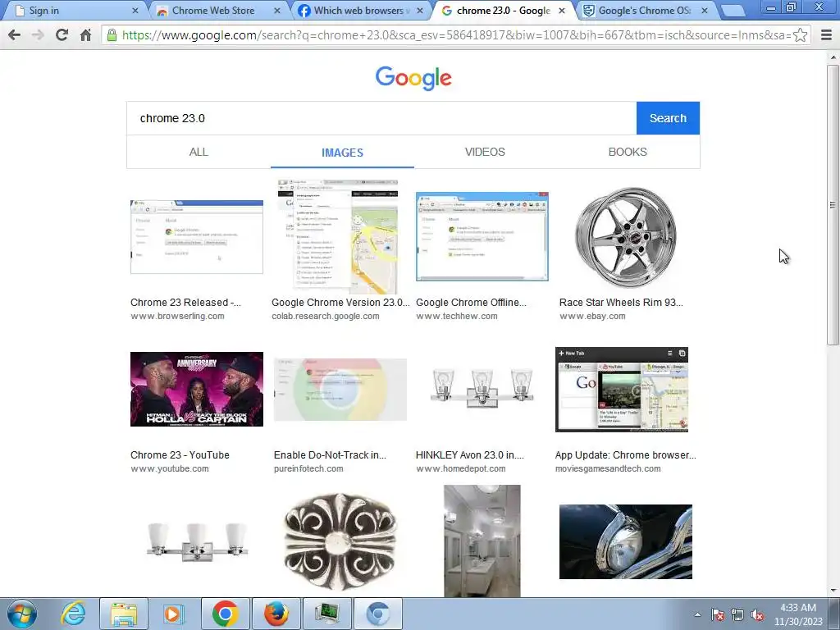Close the Google's Chrome OS tab
The width and height of the screenshot is (840, 630).
point(704,11)
